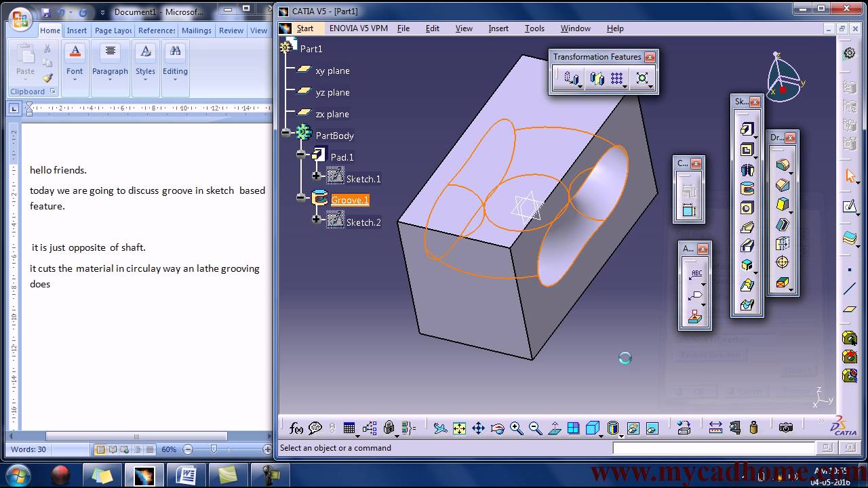The image size is (868, 488).
Task: Collapse the PartBody tree node
Action: pyautogui.click(x=286, y=133)
